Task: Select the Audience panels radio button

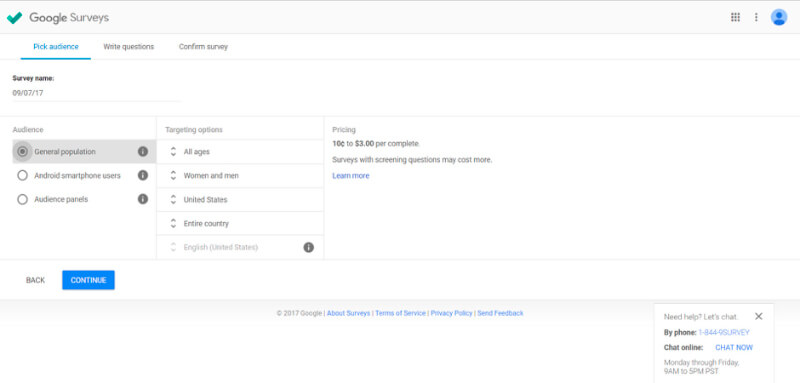Action: [22, 199]
